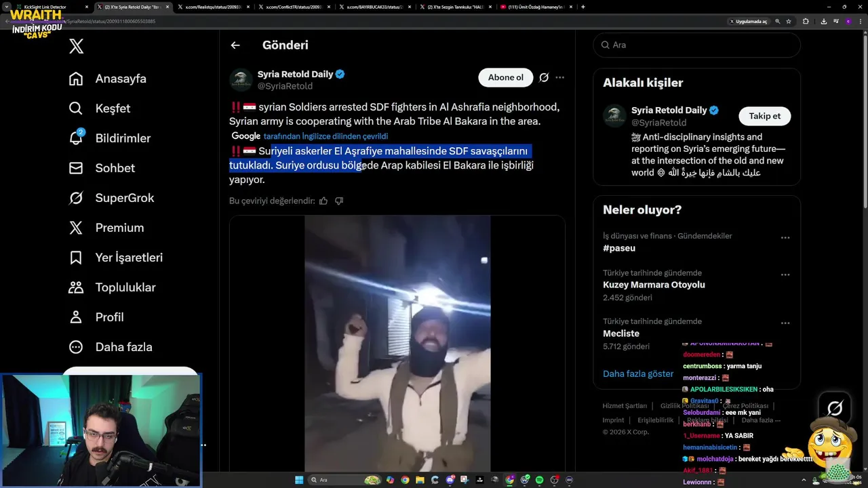Open a new browser tab
The width and height of the screenshot is (868, 488).
point(583,7)
